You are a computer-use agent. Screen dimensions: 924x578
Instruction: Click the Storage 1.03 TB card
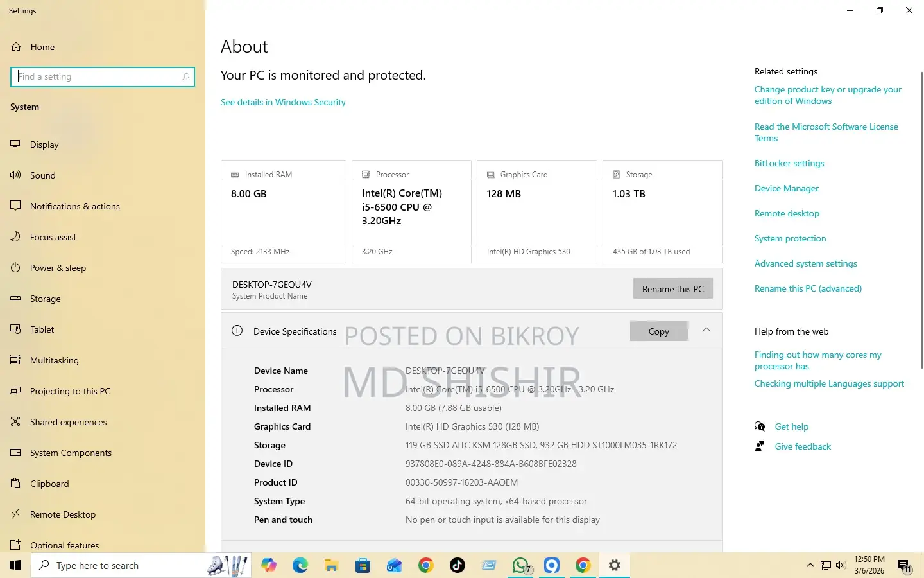click(662, 211)
